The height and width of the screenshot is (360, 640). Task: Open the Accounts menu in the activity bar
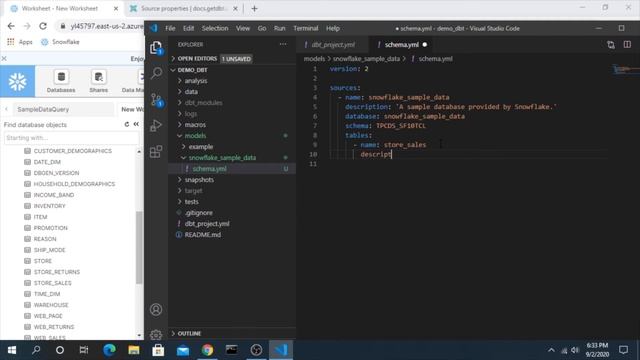click(156, 309)
